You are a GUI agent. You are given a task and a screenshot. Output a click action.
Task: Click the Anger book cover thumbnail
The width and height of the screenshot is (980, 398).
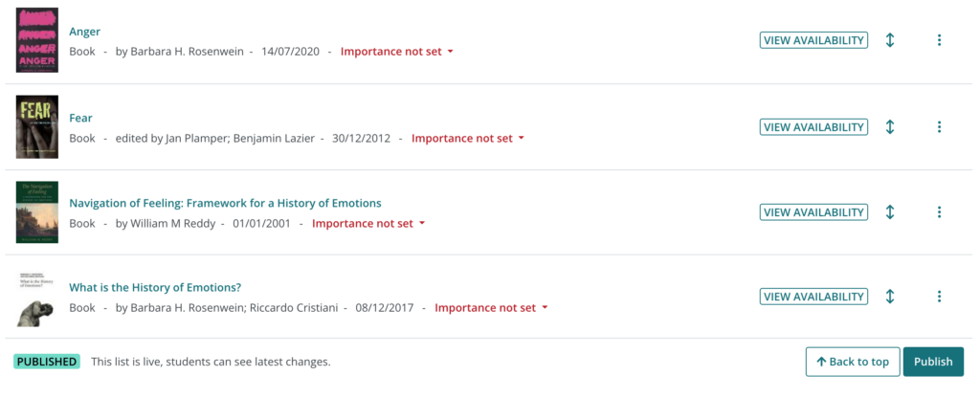[36, 40]
